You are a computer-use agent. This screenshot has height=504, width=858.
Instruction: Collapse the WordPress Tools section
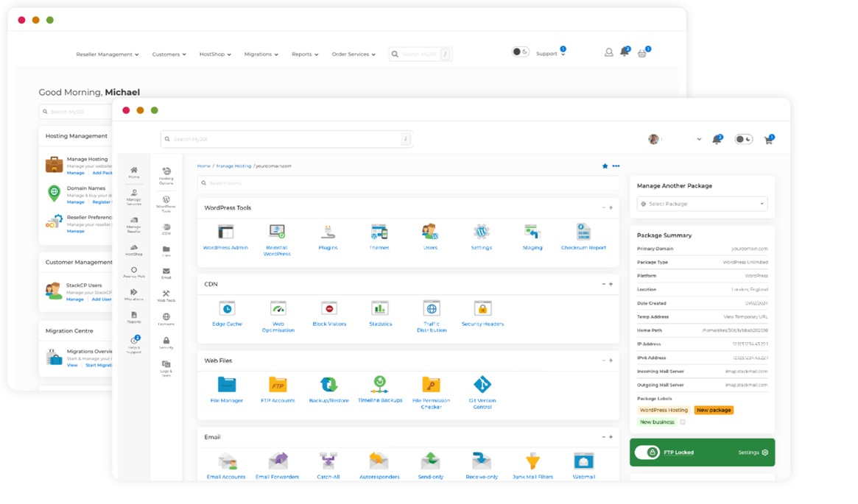point(603,208)
